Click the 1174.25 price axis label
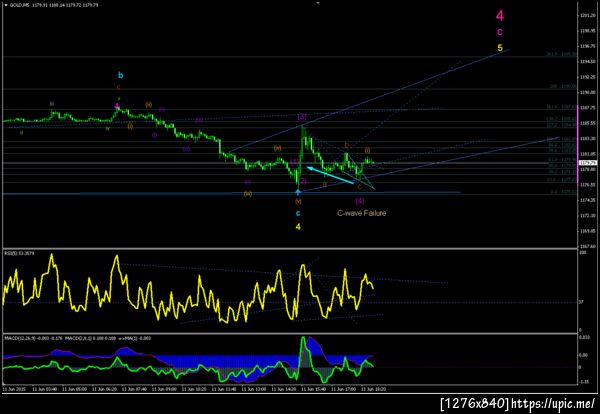 click(x=587, y=200)
